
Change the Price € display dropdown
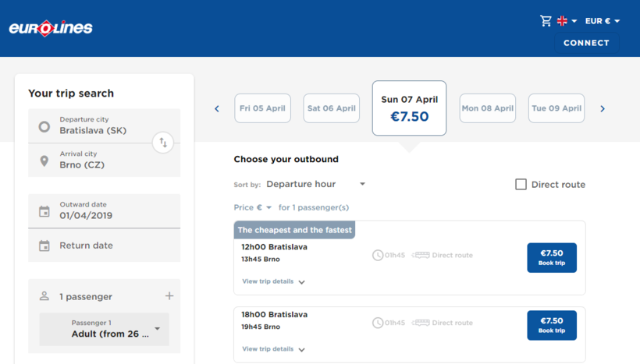tap(253, 207)
